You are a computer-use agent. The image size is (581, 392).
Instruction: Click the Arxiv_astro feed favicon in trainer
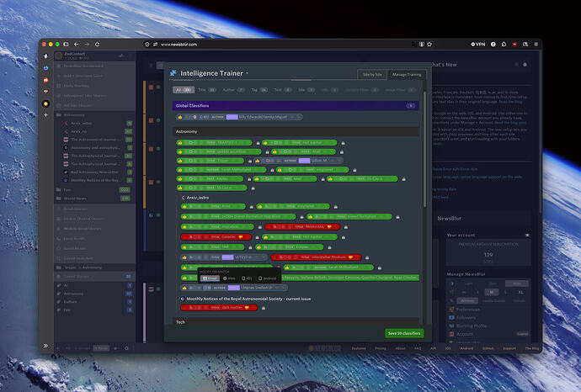183,198
